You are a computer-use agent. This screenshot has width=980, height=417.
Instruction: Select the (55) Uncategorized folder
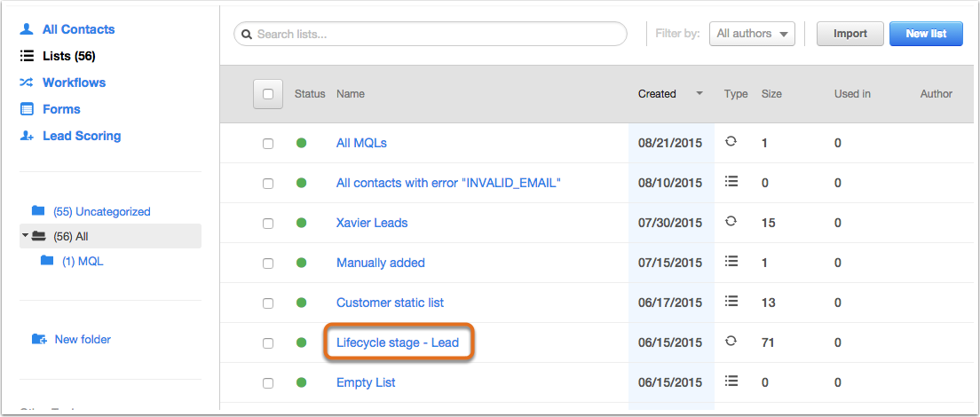(x=102, y=212)
